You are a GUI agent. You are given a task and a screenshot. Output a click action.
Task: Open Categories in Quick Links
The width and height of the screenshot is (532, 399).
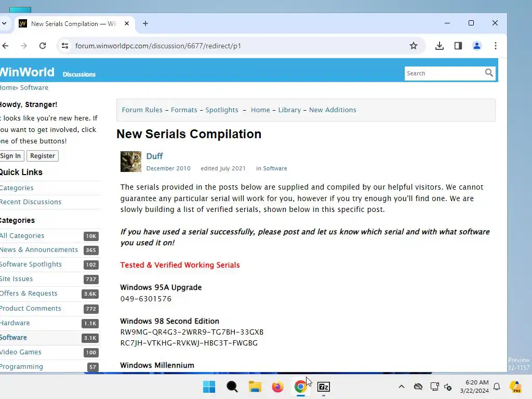(17, 188)
